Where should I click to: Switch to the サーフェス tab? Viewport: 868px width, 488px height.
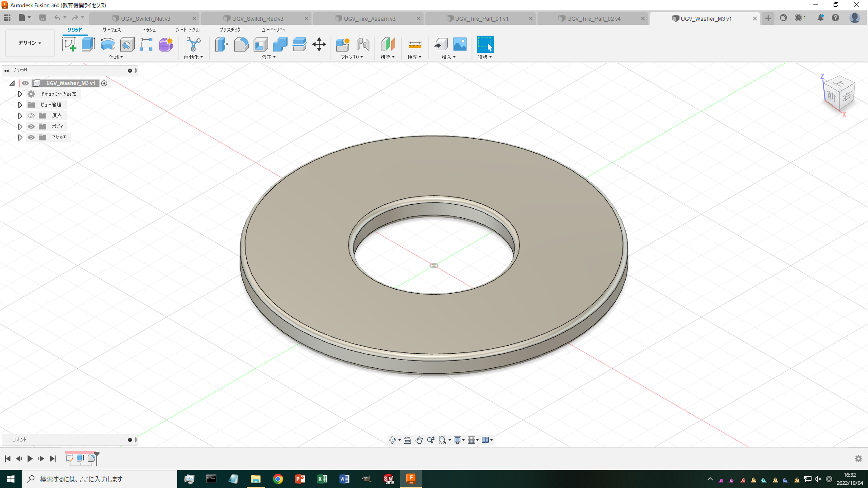pyautogui.click(x=112, y=30)
